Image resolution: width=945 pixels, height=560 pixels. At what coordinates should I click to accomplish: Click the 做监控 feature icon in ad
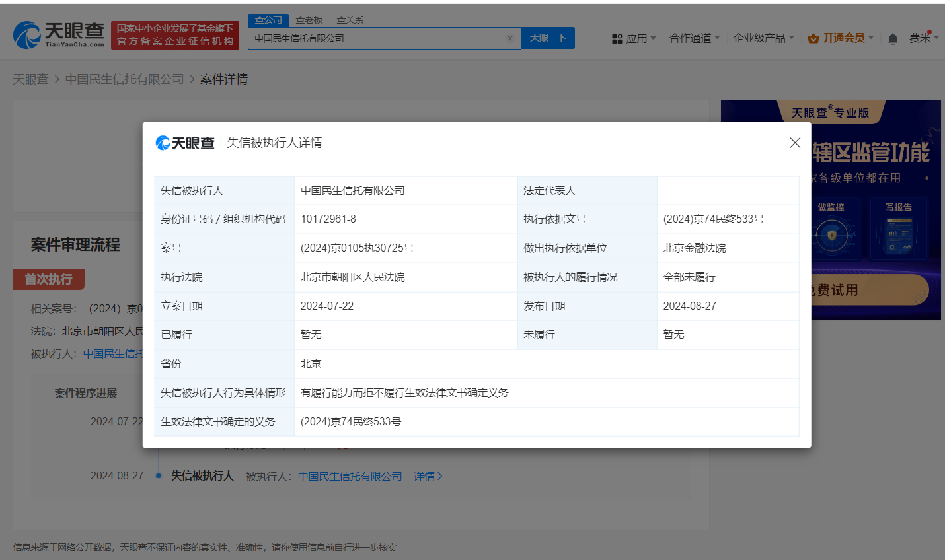(x=831, y=234)
